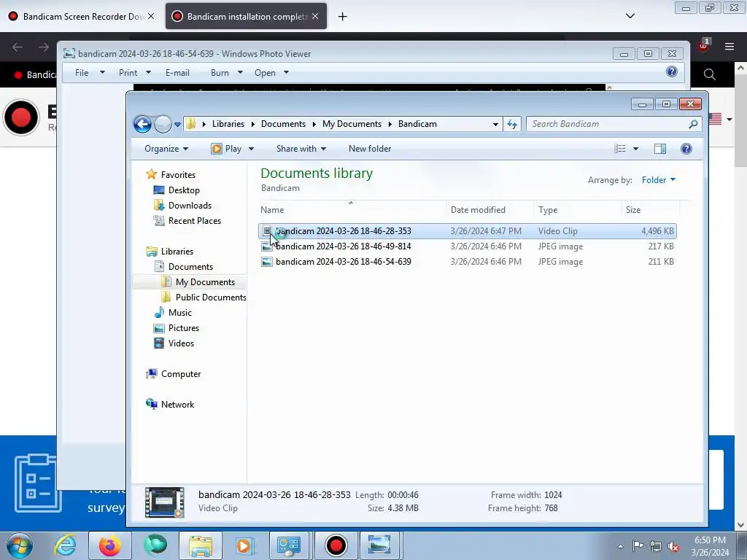Open Photo Viewer File menu

[x=90, y=73]
